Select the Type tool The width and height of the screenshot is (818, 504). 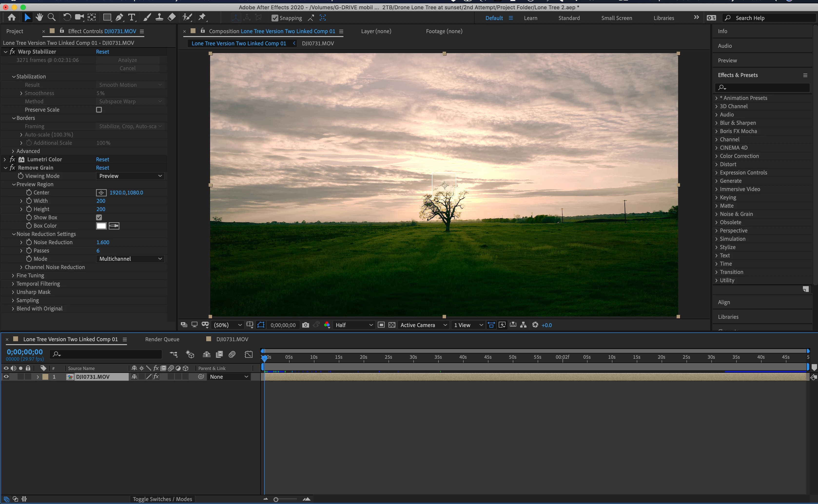(132, 17)
